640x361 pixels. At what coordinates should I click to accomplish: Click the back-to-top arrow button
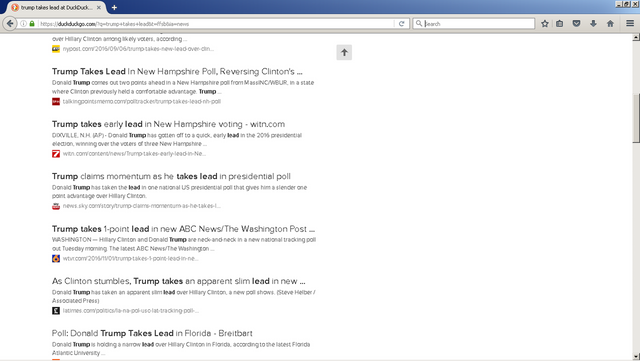[x=344, y=52]
